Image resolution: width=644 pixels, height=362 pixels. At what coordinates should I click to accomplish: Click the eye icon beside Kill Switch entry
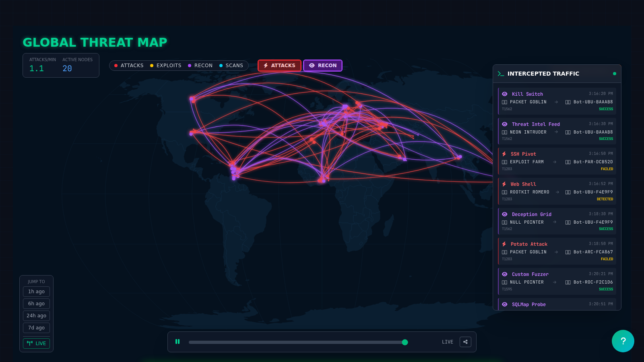(x=505, y=94)
